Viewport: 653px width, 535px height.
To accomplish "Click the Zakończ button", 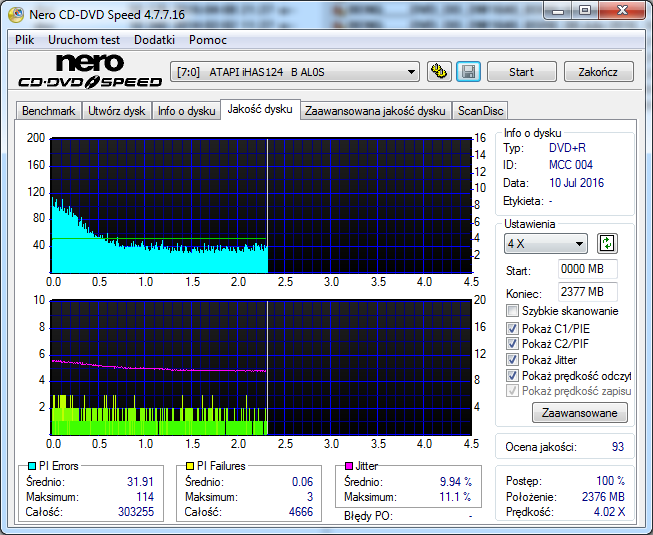I will (x=598, y=72).
